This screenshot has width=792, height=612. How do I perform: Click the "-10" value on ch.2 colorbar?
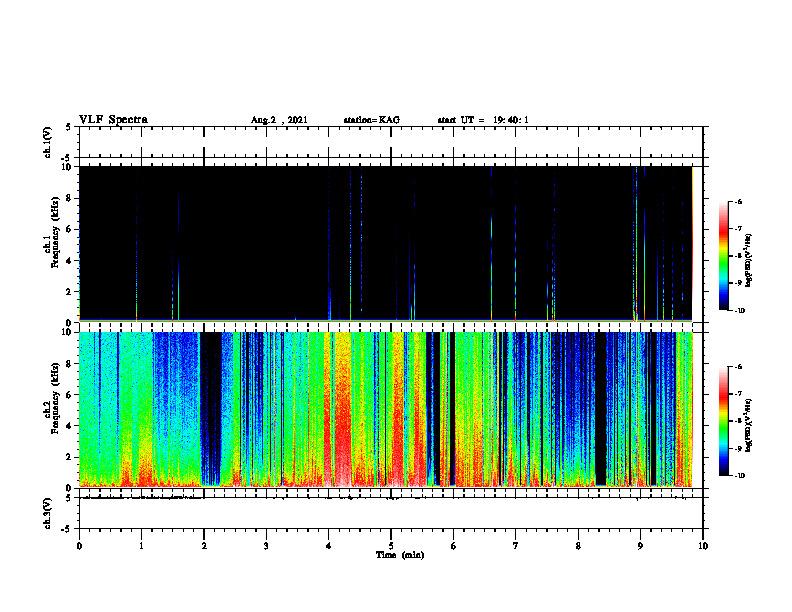(x=739, y=475)
